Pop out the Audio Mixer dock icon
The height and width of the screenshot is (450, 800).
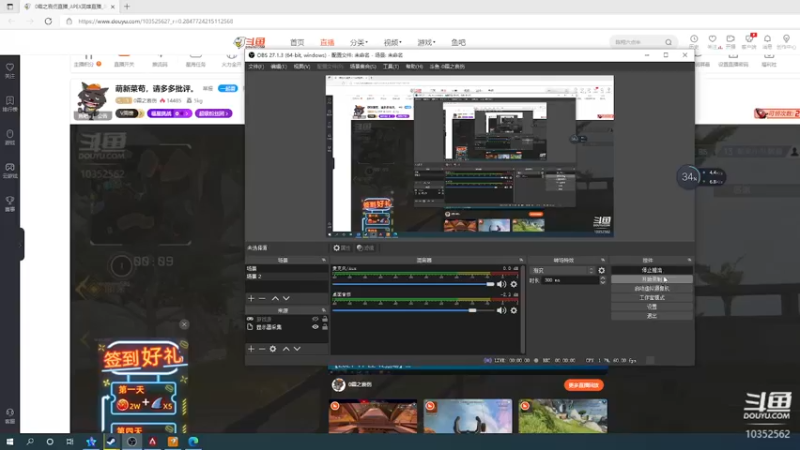click(x=521, y=260)
